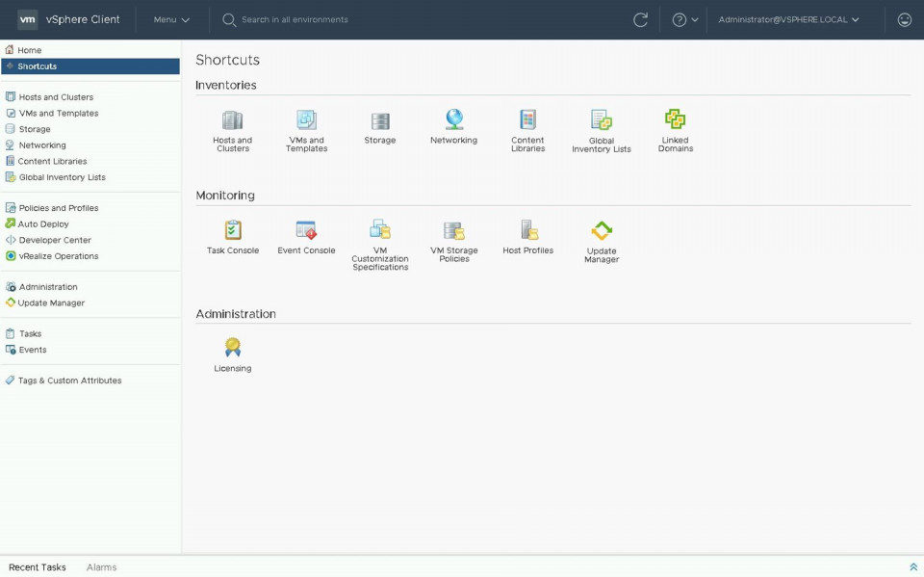Click the Storage inventory shortcut icon

[x=380, y=120]
